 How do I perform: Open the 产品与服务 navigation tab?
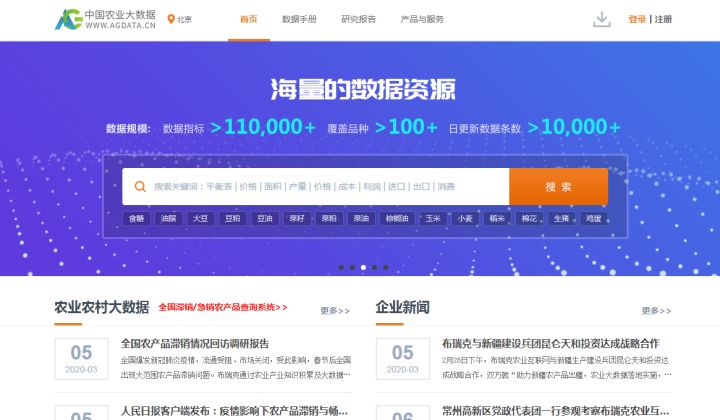(422, 19)
